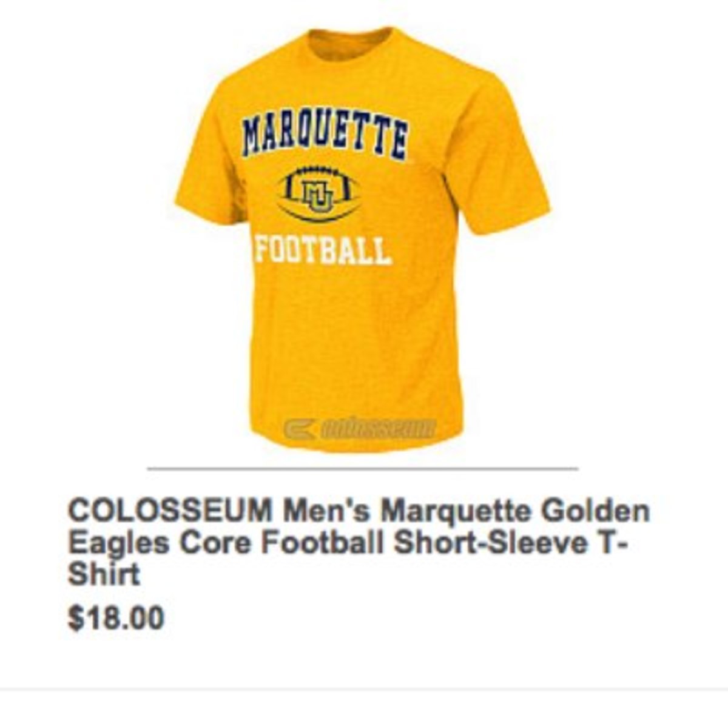Click the white FOOTBALL text on the shirt
Screen dimensions: 728x715
click(322, 250)
